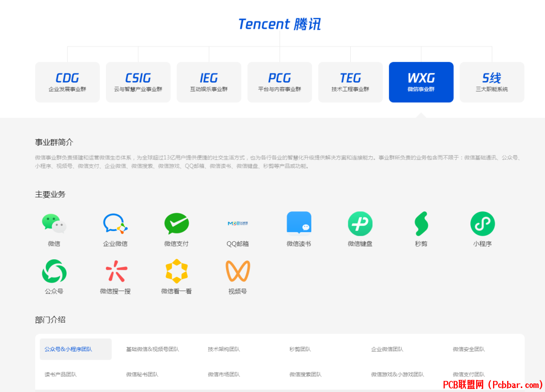
Task: Choose the 微信安全团队 department
Action: [x=468, y=349]
